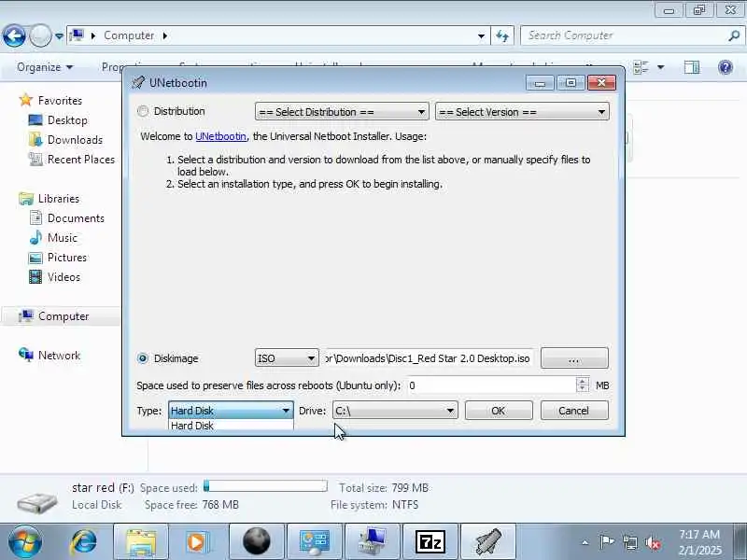
Task: Click the Computer address breadcrumb
Action: [129, 35]
